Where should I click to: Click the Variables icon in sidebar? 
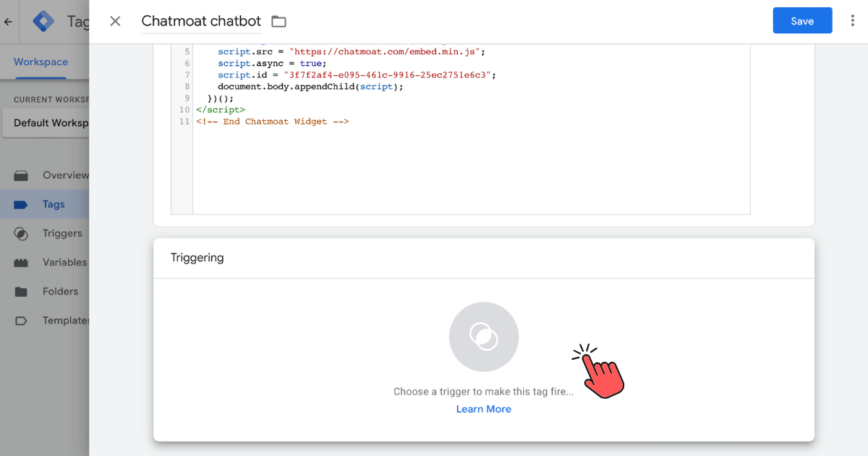[x=21, y=263]
